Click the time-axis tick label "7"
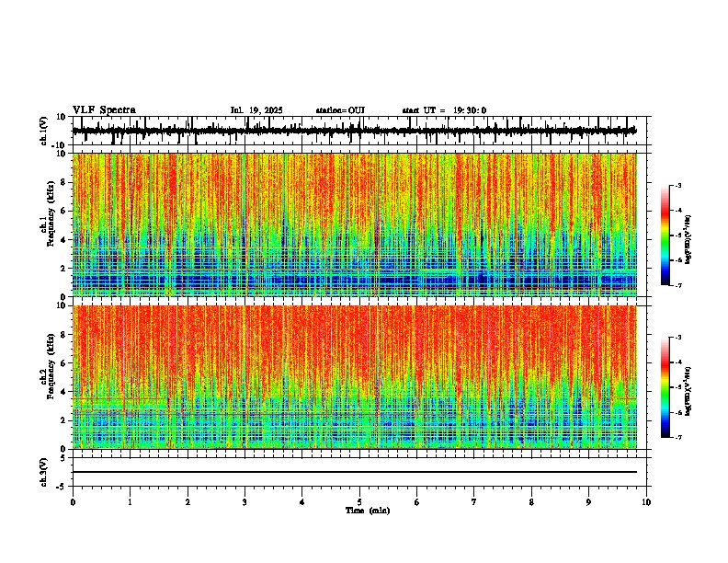Viewport: 728px width, 563px height. pyautogui.click(x=474, y=502)
